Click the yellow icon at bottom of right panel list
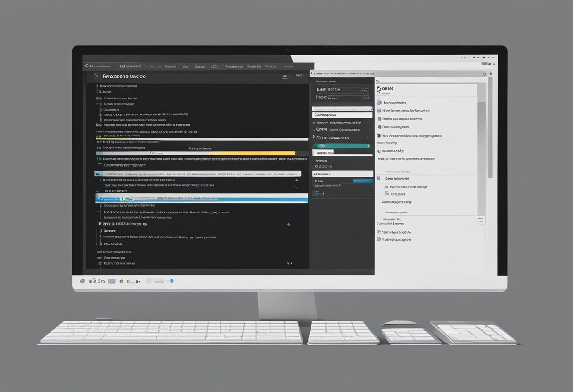 tap(378, 239)
